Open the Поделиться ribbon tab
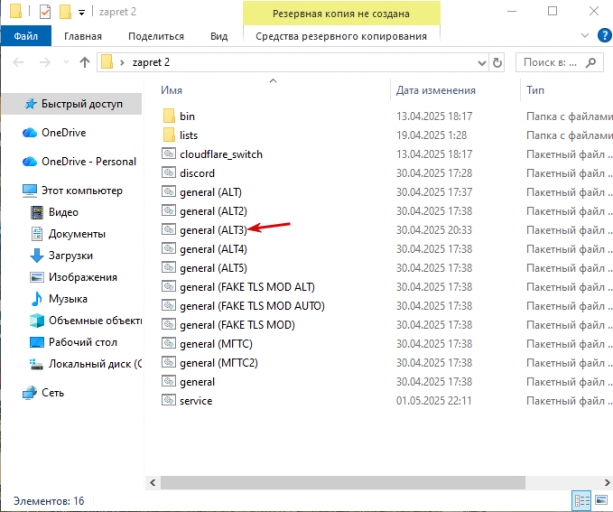613x512 pixels. pyautogui.click(x=156, y=36)
